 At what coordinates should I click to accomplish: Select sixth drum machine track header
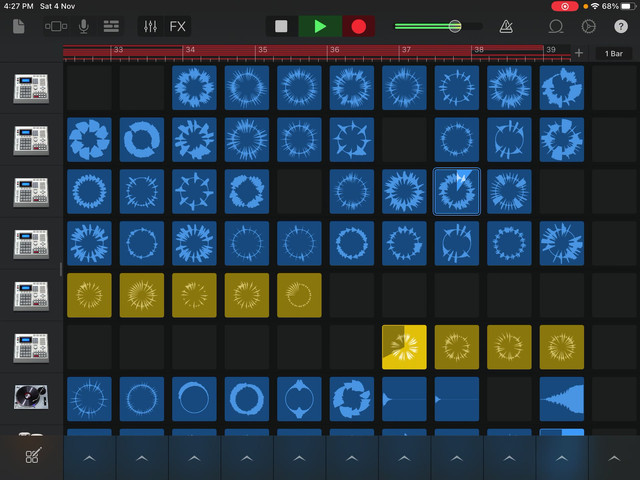point(31,347)
